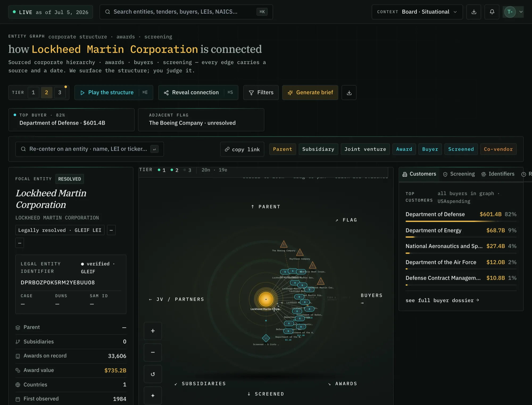Click the dash button next to GLEIF LEI

coord(111,230)
